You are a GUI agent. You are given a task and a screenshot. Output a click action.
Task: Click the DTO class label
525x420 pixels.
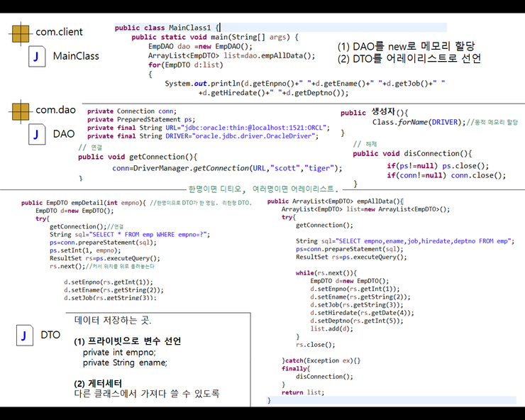click(50, 335)
